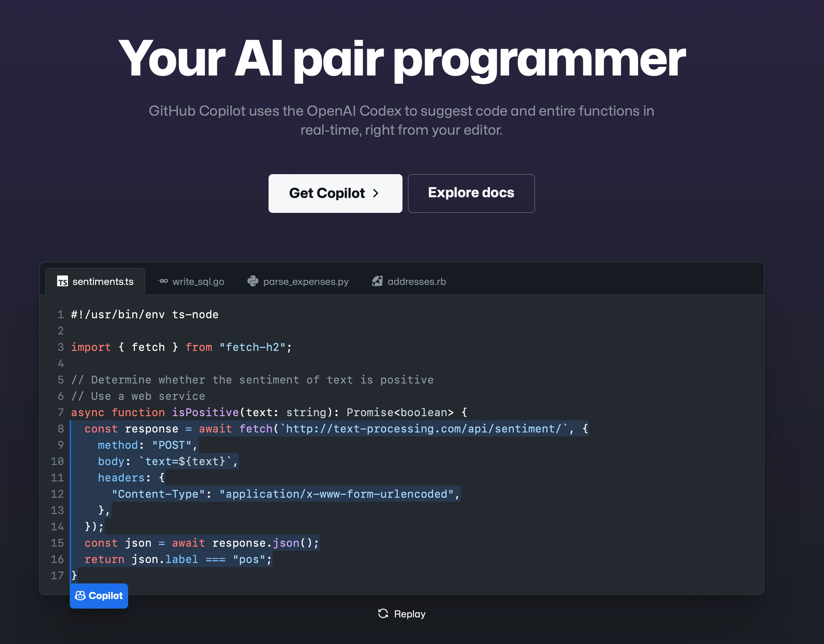Click the comment 'Use a web service'
This screenshot has width=824, height=644.
click(x=138, y=396)
